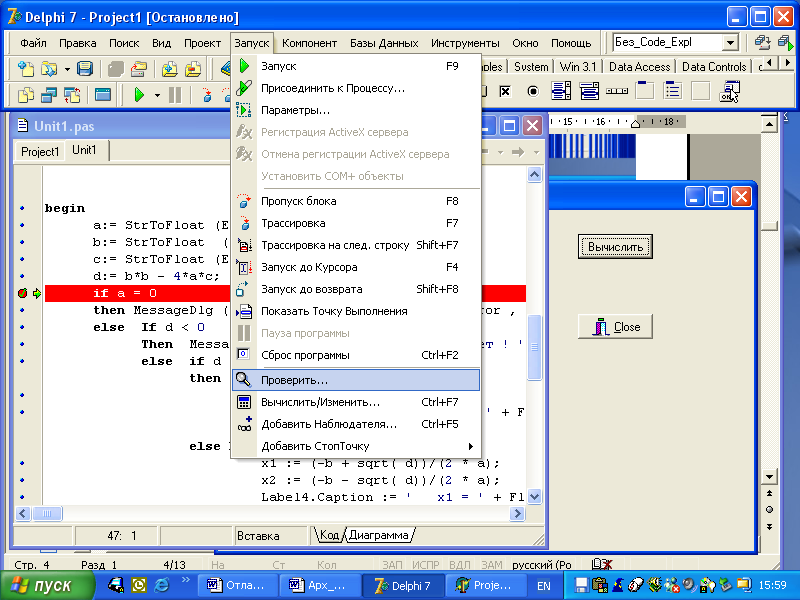The image size is (800, 600).
Task: Expand the Run button dropdown arrow
Action: pos(157,95)
